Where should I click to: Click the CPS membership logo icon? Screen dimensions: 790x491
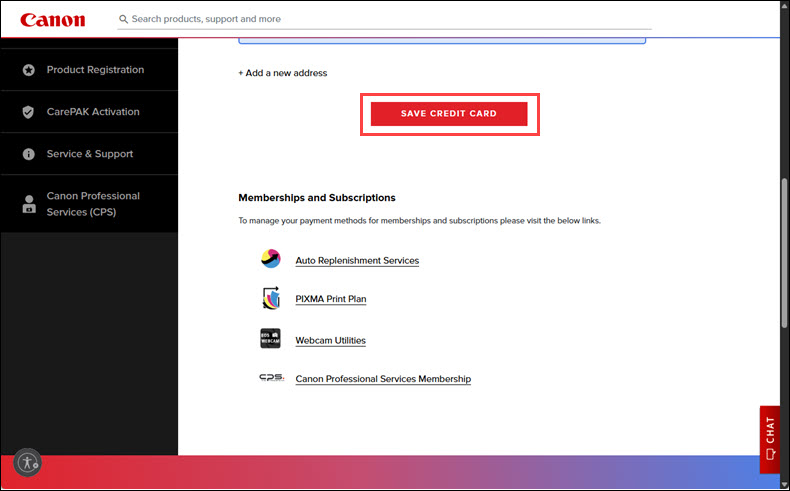coord(272,377)
